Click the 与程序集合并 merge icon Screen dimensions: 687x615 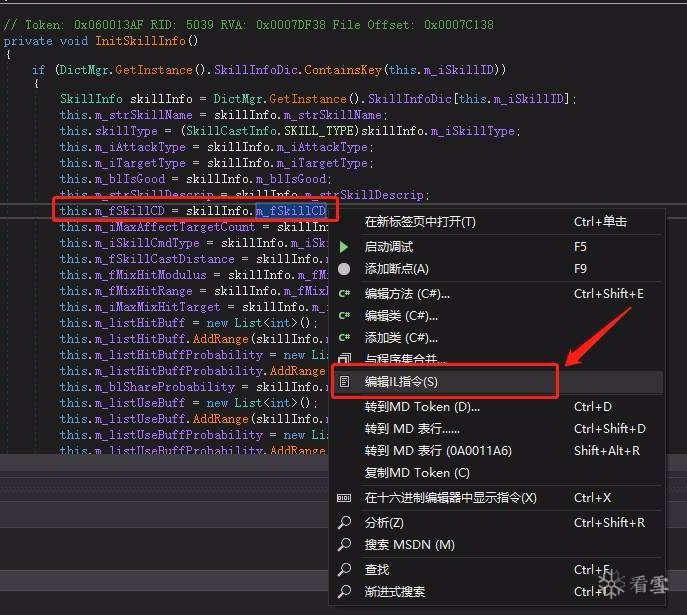click(x=344, y=359)
